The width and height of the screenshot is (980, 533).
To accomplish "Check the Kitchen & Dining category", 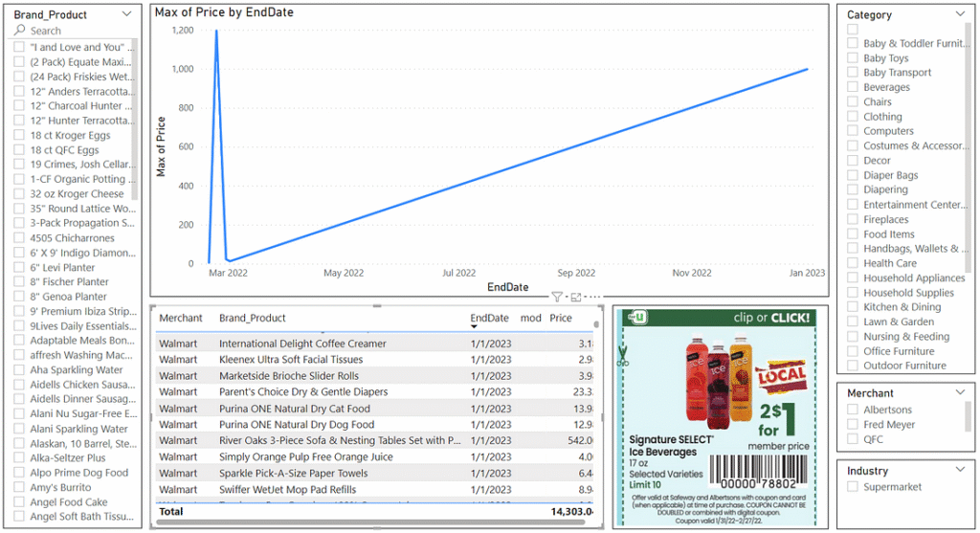I will (x=853, y=307).
